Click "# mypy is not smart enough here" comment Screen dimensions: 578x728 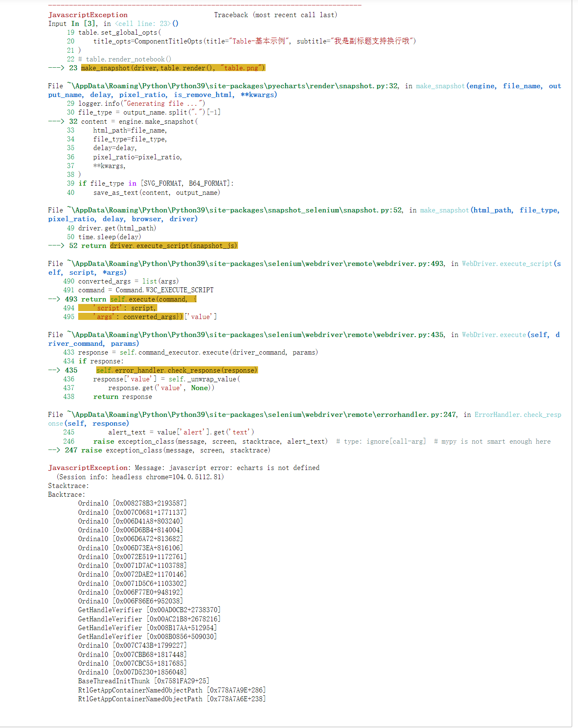point(492,442)
